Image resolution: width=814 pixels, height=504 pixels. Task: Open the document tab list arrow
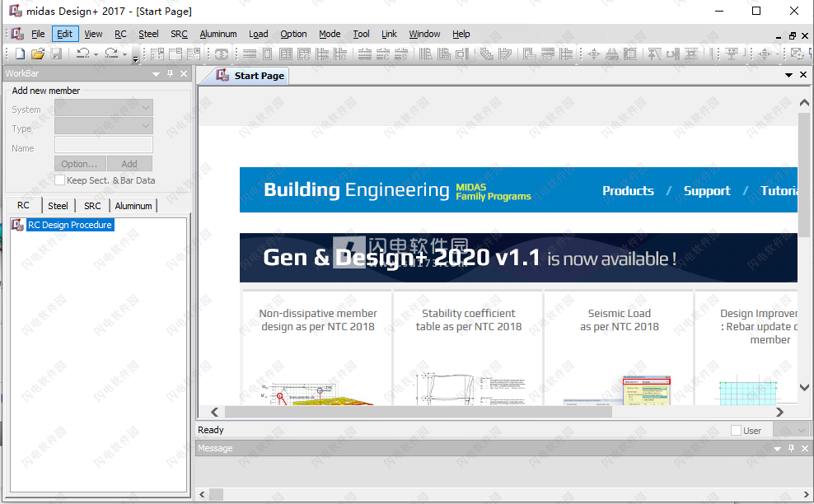pos(788,75)
